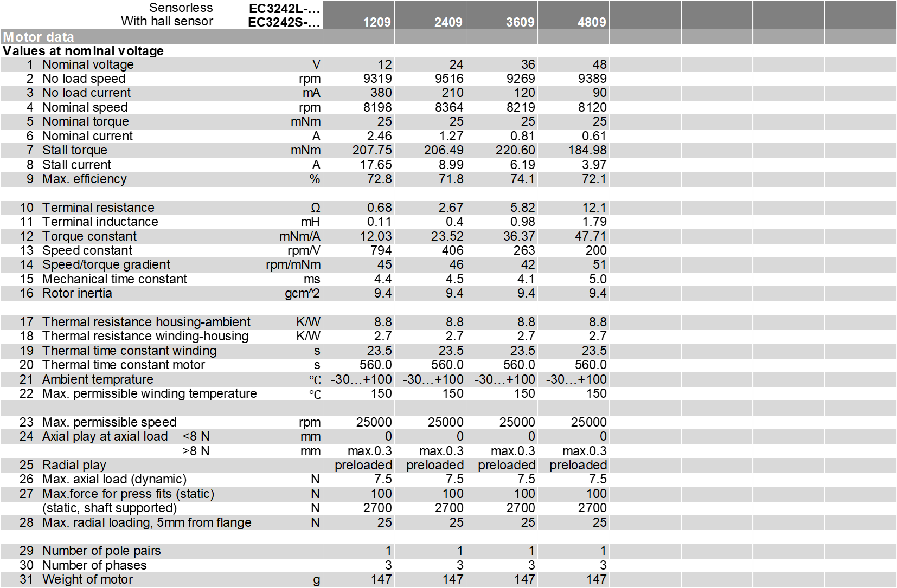
Task: Click the No load current value 380
Action: pyautogui.click(x=381, y=93)
